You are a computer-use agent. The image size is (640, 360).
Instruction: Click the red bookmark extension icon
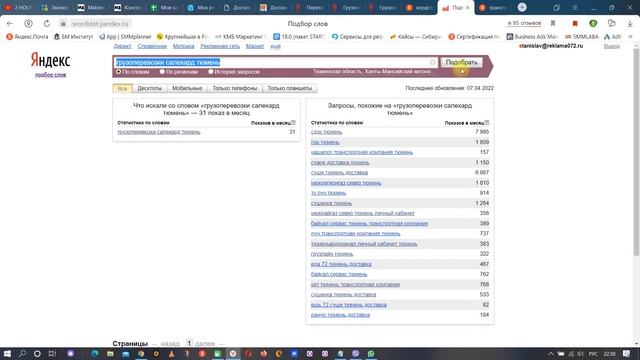pyautogui.click(x=575, y=24)
